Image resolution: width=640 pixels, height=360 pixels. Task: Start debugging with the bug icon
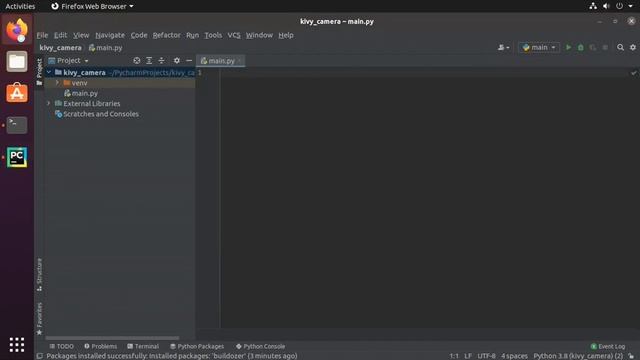(x=580, y=47)
